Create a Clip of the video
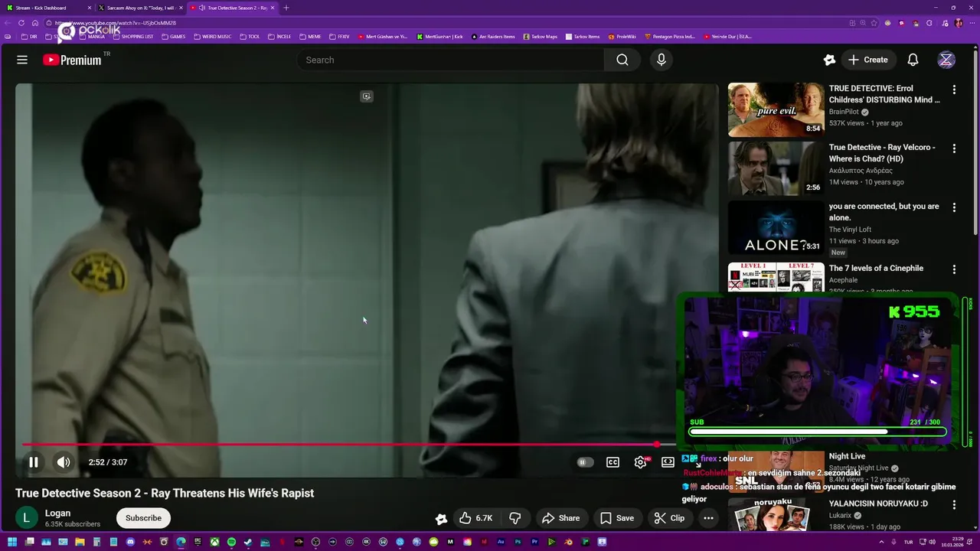980x551 pixels. pos(669,518)
